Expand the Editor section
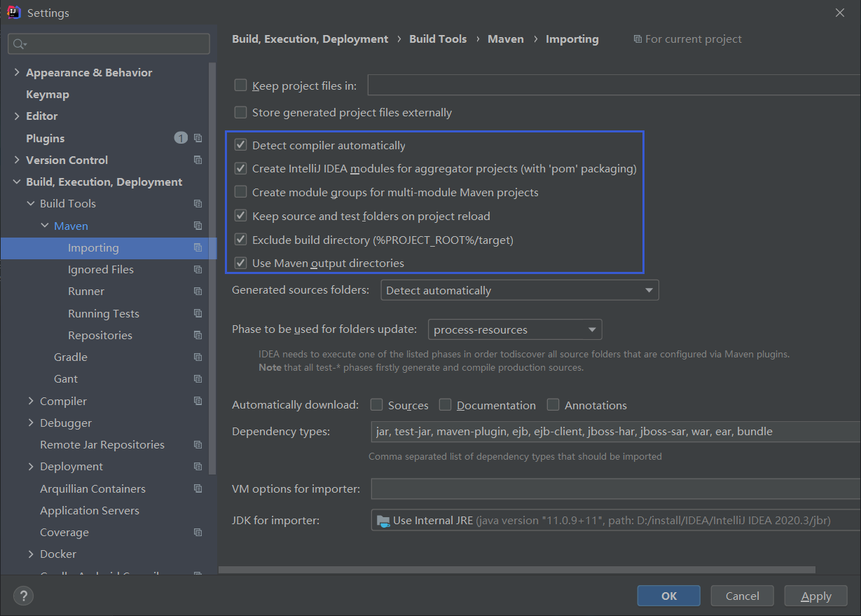 (x=17, y=116)
